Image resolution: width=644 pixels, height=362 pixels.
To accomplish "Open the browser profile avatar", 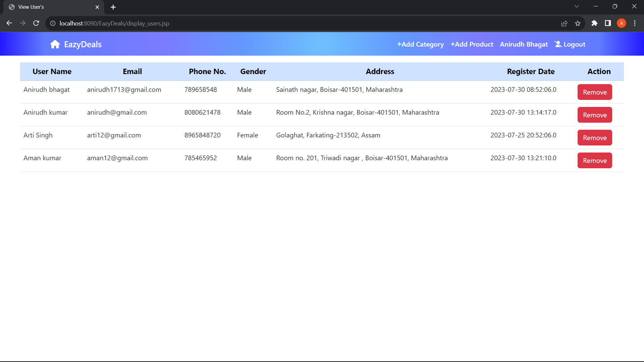I will click(622, 23).
